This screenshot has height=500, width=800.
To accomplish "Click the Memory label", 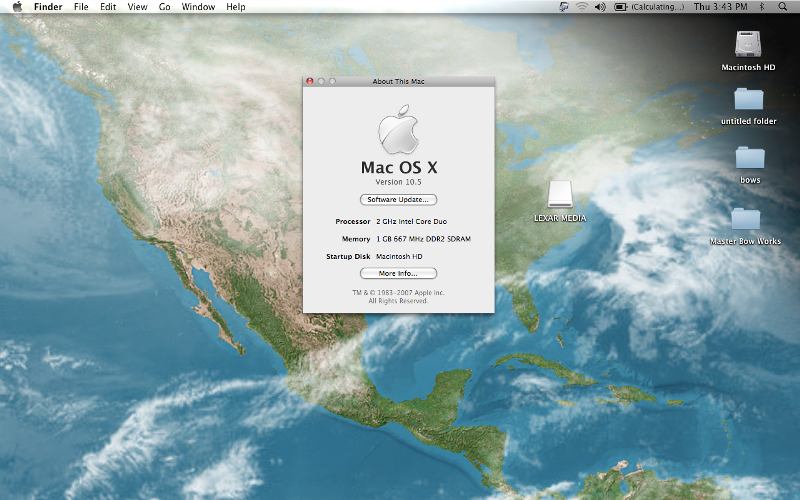I will tap(356, 239).
